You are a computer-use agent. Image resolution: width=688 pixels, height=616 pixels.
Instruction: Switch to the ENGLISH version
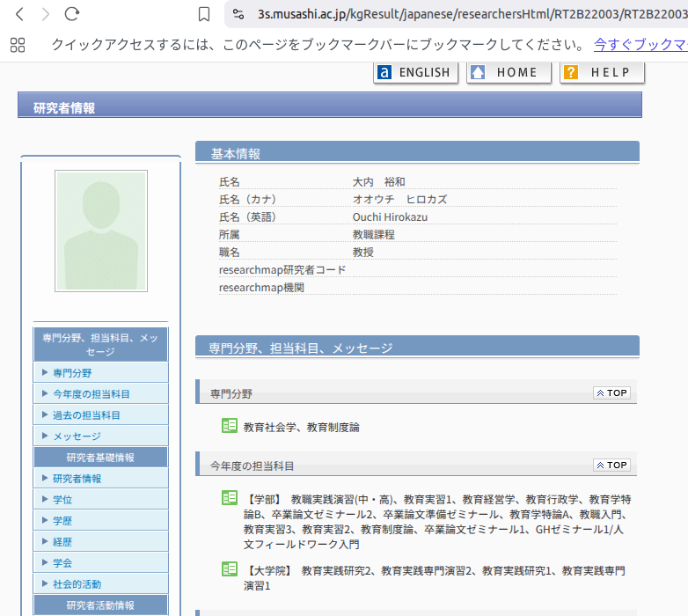click(416, 73)
